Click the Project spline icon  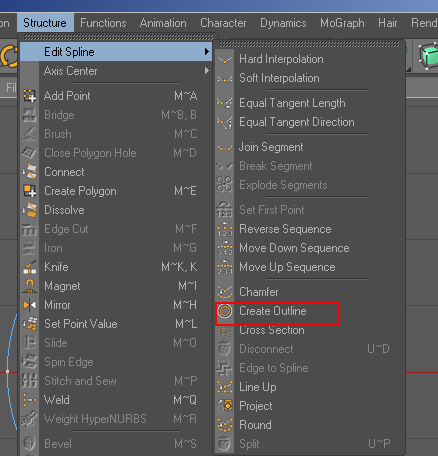click(x=225, y=406)
